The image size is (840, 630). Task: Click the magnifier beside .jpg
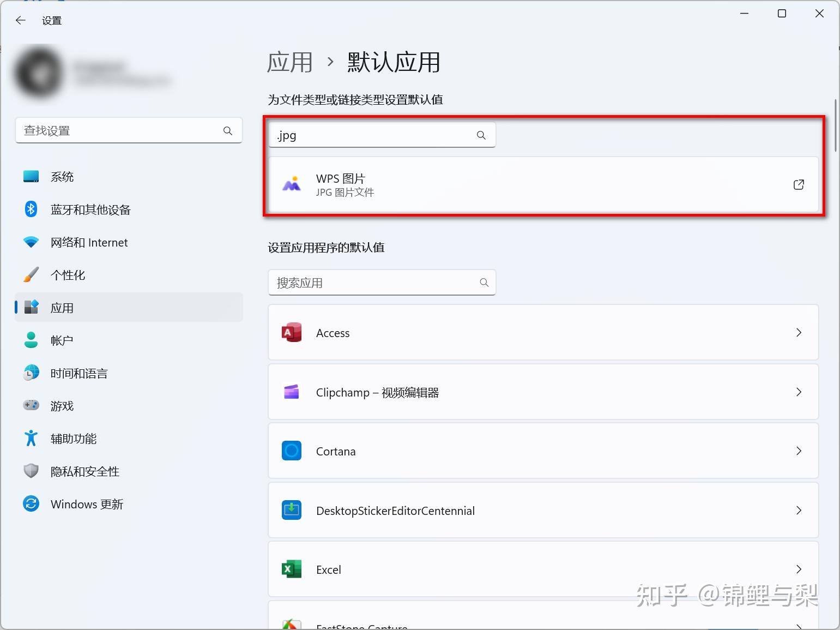(x=481, y=135)
